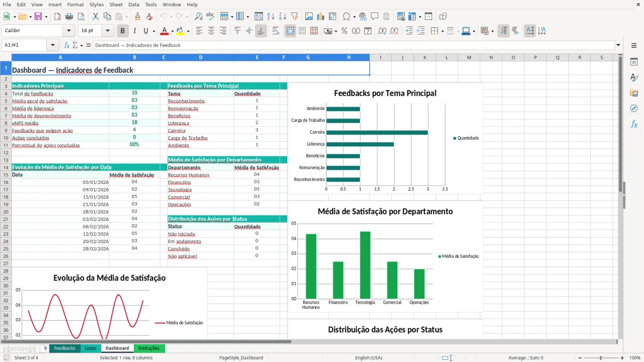Clear direct formatting icon
The image size is (644, 362).
(x=149, y=17)
